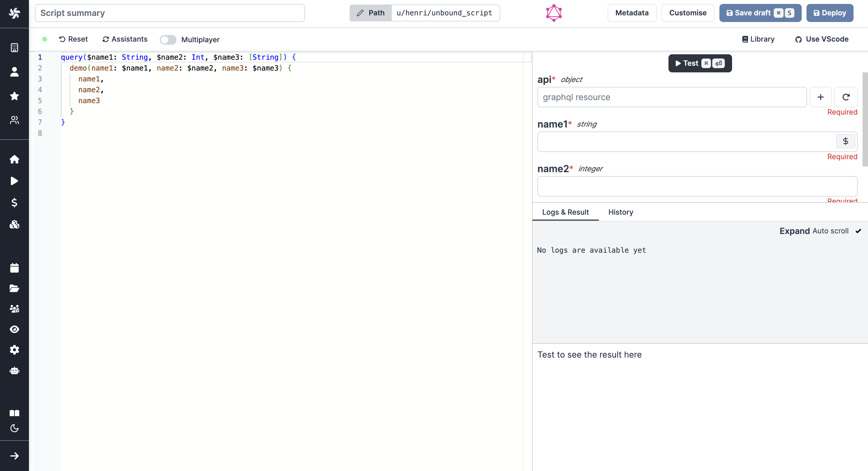Open Variables via the dollar sidebar icon

14,203
